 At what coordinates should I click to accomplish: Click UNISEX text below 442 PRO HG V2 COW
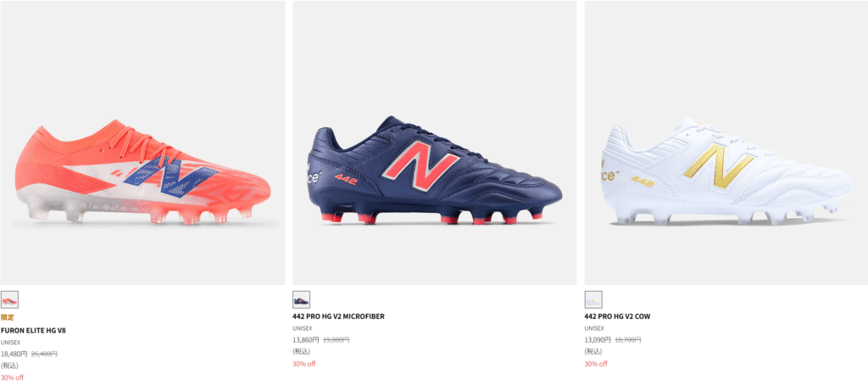pyautogui.click(x=594, y=328)
